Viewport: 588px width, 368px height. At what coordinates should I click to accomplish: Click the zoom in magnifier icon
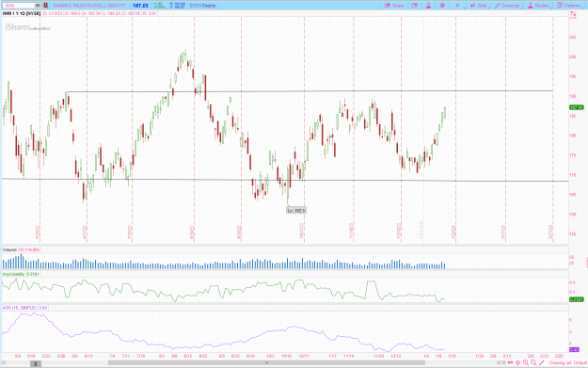pyautogui.click(x=526, y=362)
